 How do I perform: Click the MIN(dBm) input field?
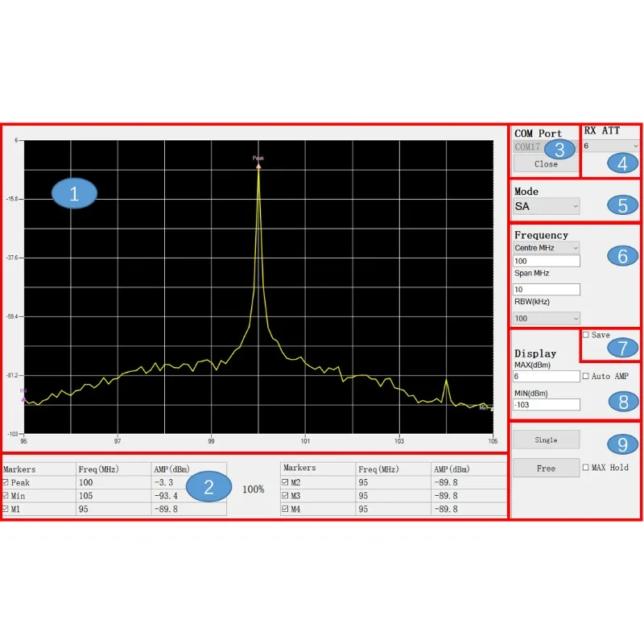click(547, 405)
